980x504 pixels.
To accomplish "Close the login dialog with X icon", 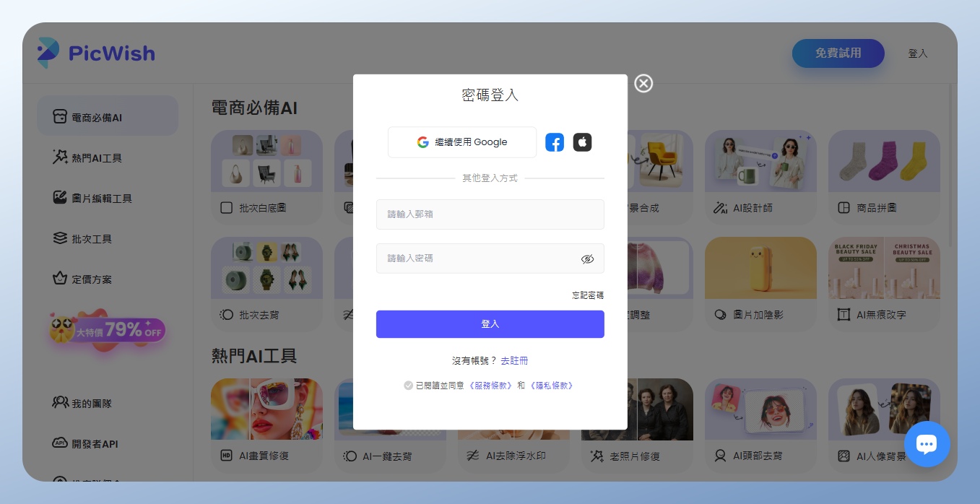I will tap(643, 84).
